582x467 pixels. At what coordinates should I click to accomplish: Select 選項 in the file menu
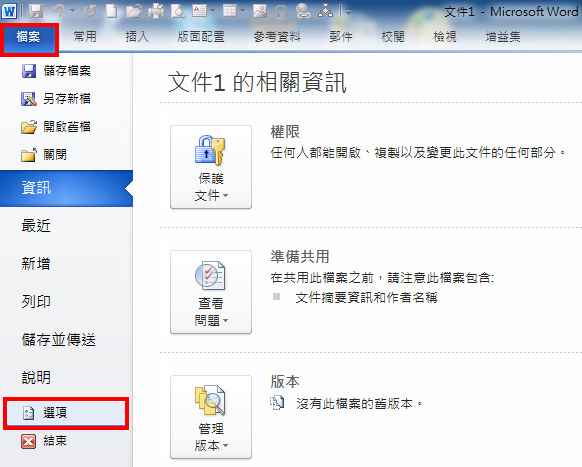pyautogui.click(x=66, y=413)
